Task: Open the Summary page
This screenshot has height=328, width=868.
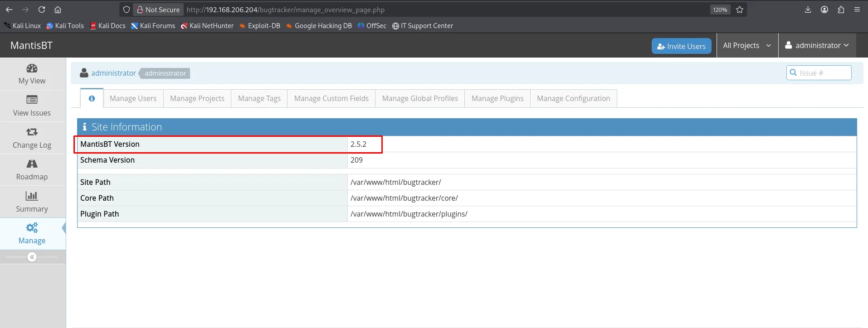Action: coord(32,202)
